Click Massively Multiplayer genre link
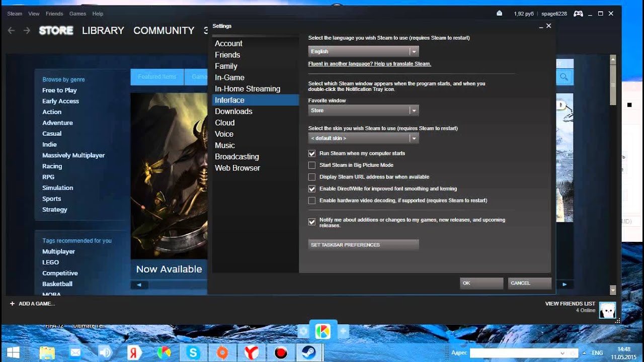 tap(73, 155)
